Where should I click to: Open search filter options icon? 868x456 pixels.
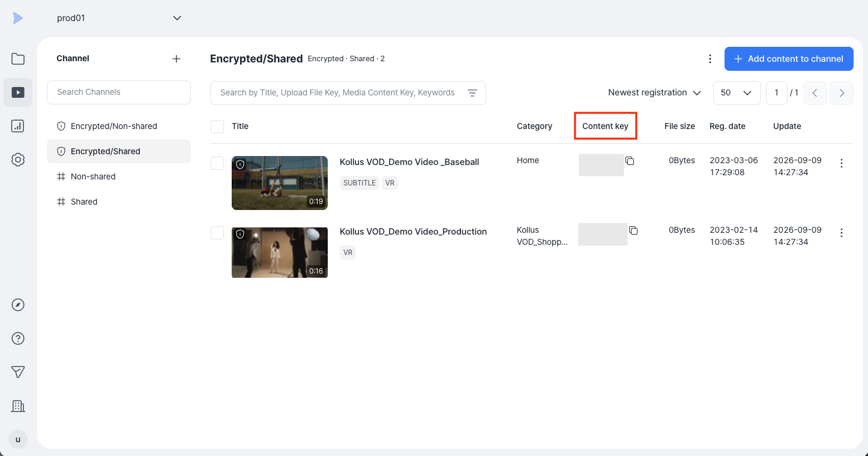(x=472, y=93)
